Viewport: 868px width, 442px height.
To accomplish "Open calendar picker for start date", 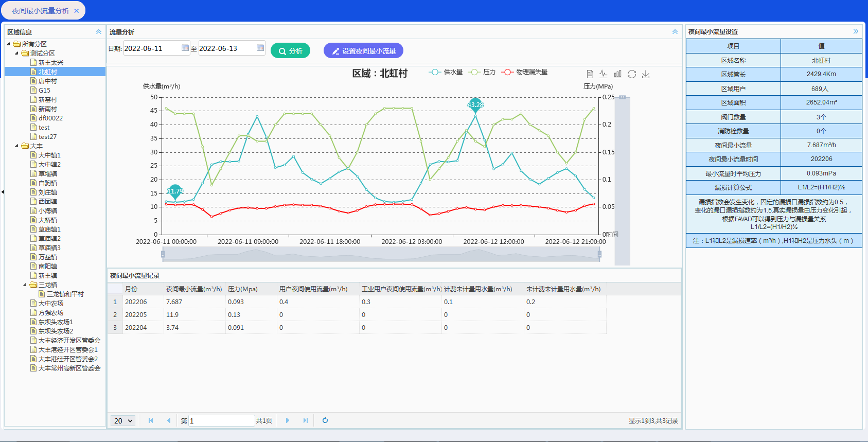I will pos(185,48).
